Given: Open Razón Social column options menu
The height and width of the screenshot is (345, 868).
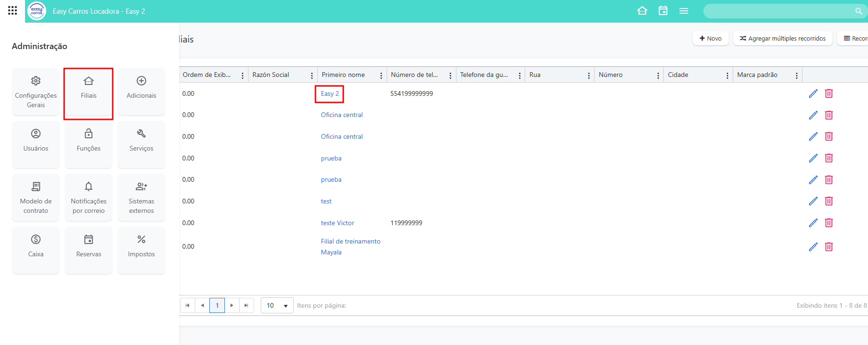Looking at the screenshot, I should click(312, 76).
